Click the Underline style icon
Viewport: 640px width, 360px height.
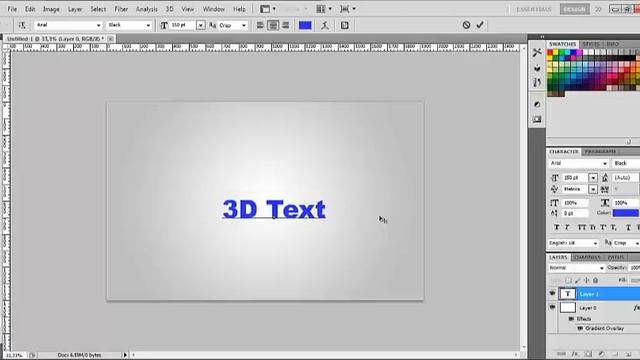628,227
